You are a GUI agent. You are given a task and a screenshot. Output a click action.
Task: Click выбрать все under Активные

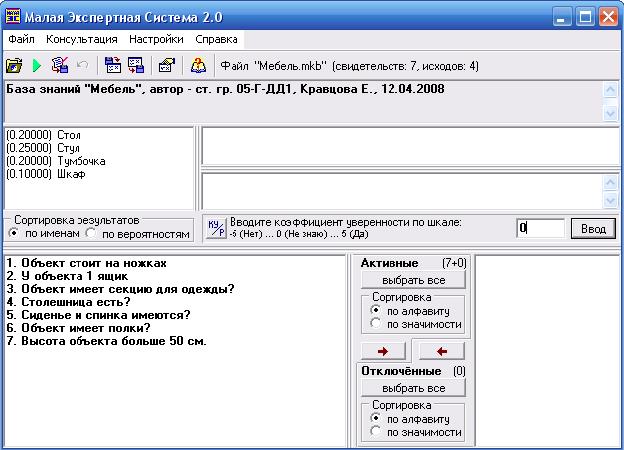[413, 280]
